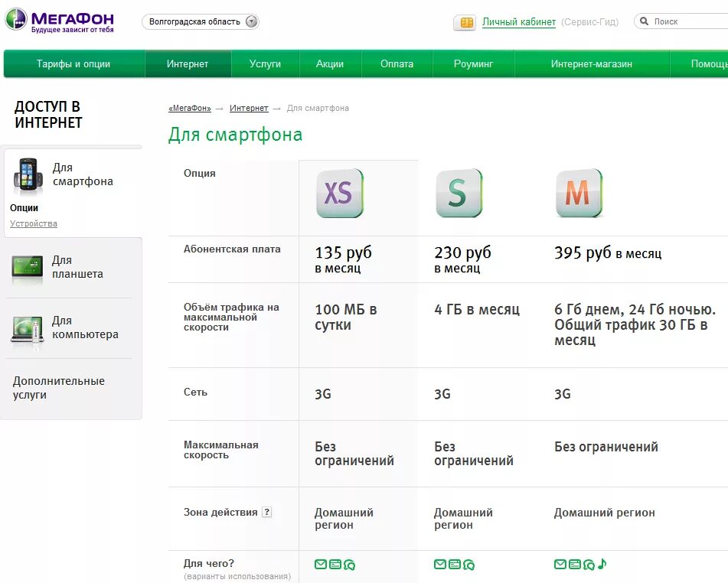Click the 100 МБ в сутки value
The height and width of the screenshot is (583, 728).
[346, 317]
